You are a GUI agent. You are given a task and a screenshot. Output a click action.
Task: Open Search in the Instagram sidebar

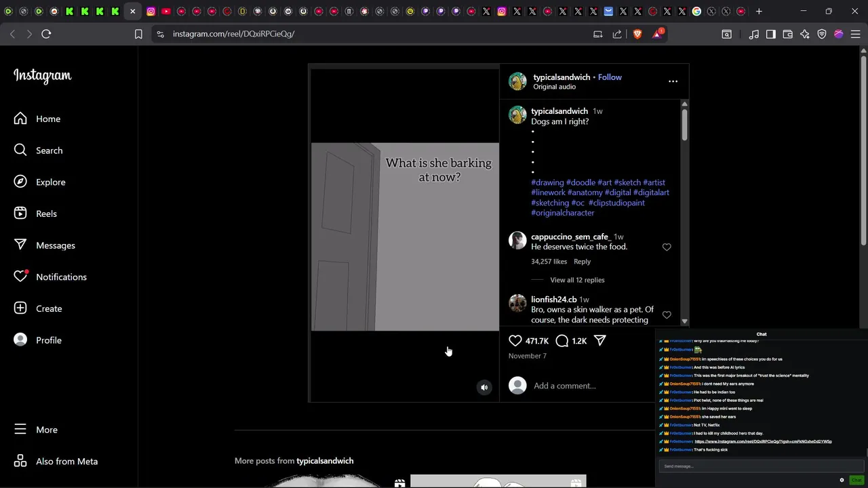click(x=38, y=150)
